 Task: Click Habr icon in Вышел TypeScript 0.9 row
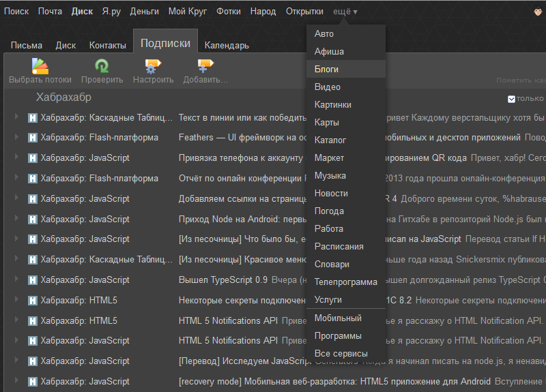point(32,280)
